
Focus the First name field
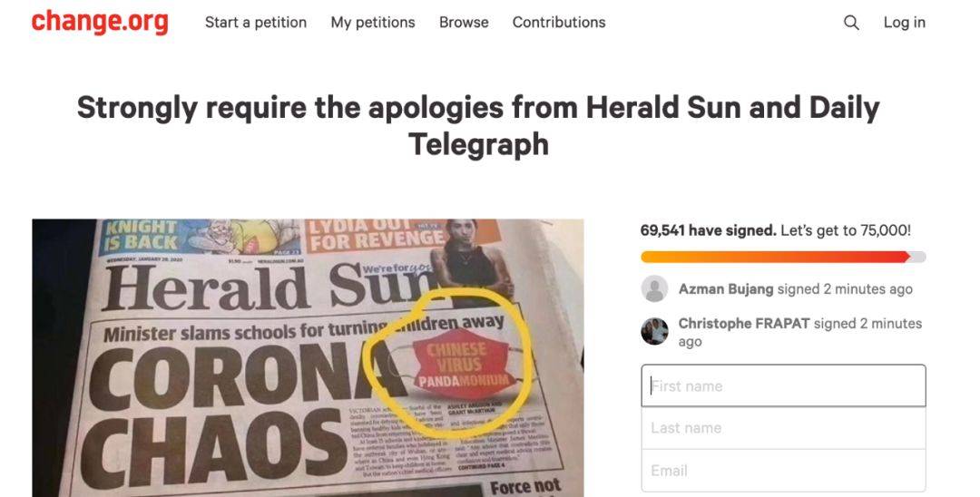(784, 385)
